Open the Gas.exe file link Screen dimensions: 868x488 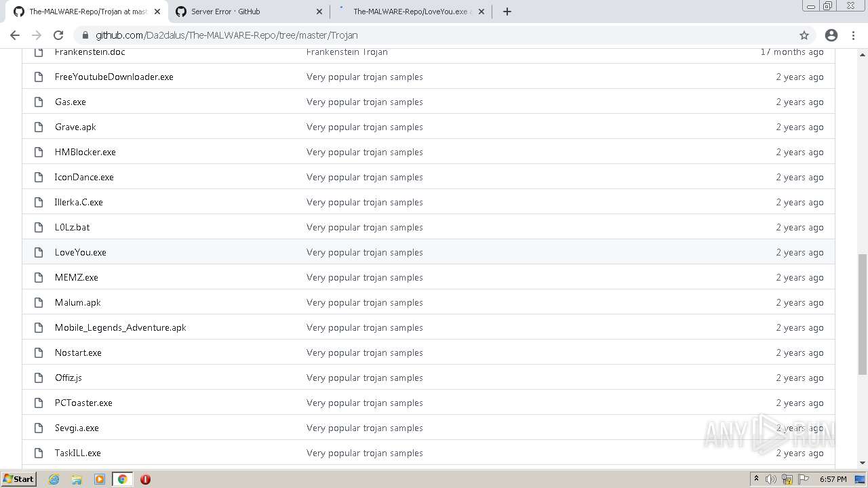pos(71,102)
